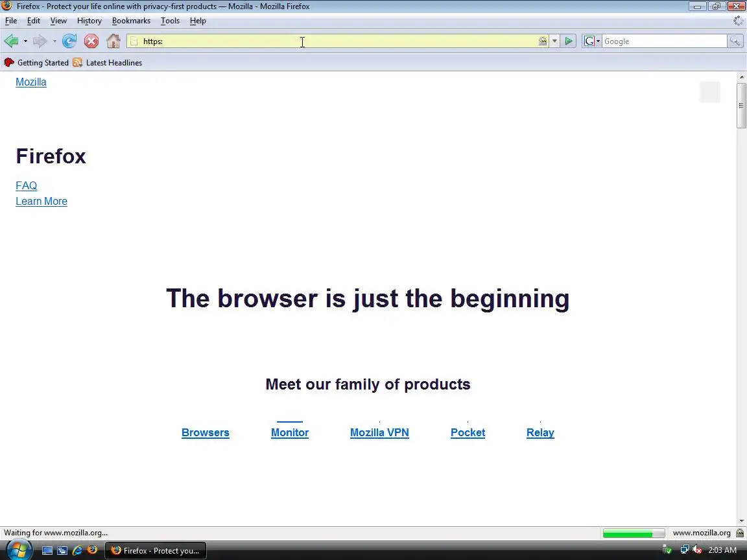Launch Internet Explorer from quick launch
The width and height of the screenshot is (747, 560).
77,550
